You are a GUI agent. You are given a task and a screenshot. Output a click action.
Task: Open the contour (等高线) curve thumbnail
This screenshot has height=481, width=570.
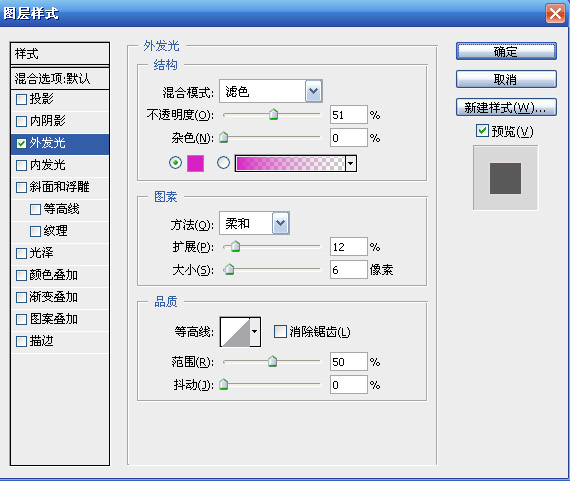tap(235, 332)
